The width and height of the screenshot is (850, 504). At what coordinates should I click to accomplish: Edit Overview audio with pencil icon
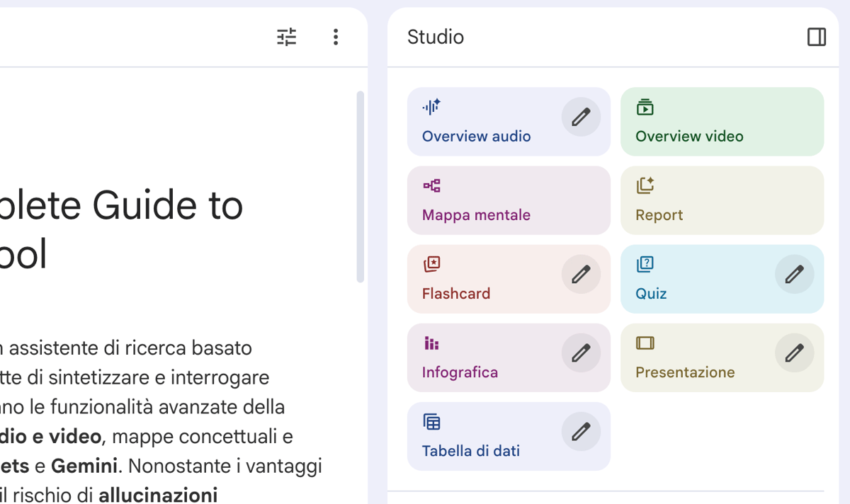(581, 117)
